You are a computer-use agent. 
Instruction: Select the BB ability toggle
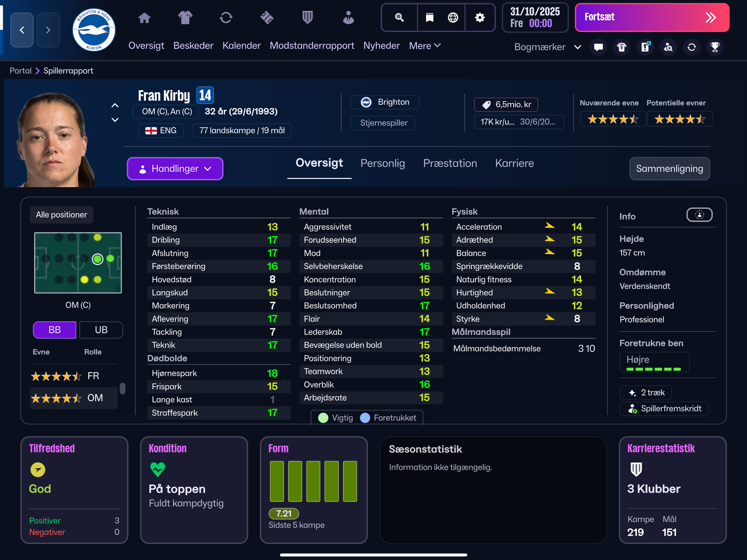click(54, 330)
